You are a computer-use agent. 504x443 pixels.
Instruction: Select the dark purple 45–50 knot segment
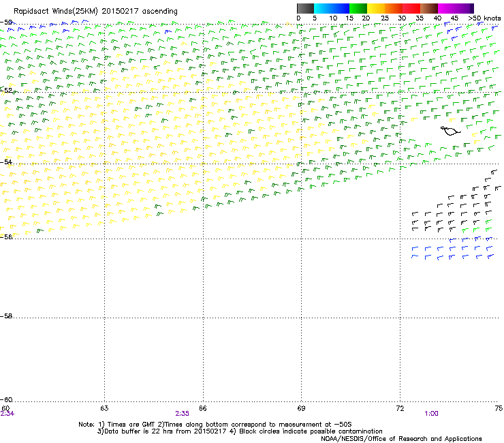pos(464,8)
